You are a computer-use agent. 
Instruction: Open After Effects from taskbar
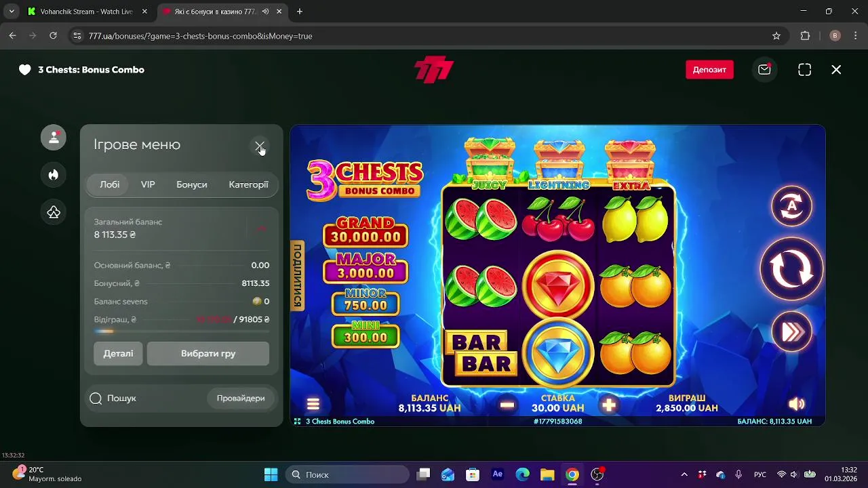click(x=498, y=474)
